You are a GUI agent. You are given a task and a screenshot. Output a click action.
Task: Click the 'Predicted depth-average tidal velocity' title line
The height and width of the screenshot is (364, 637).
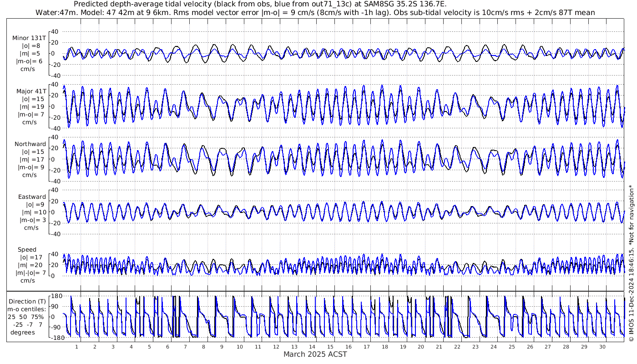(260, 4)
